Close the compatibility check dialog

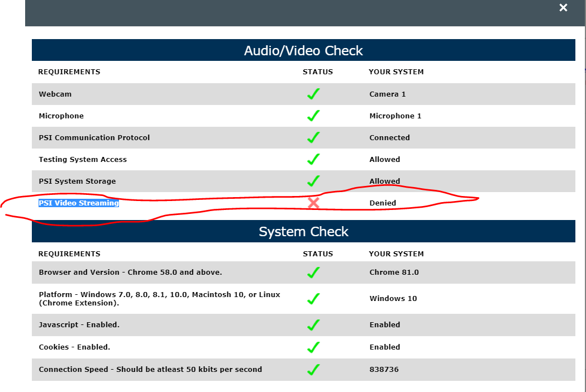(563, 7)
